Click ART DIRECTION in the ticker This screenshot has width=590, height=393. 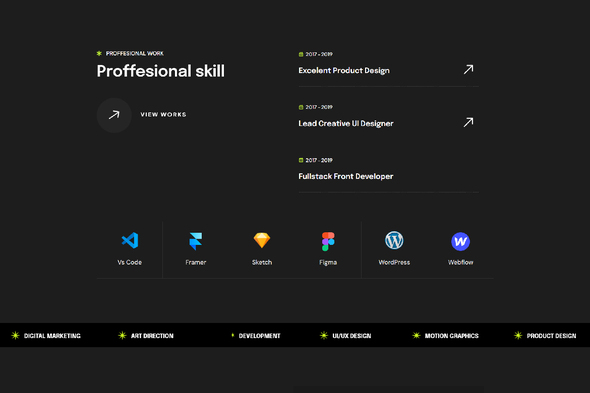click(152, 336)
